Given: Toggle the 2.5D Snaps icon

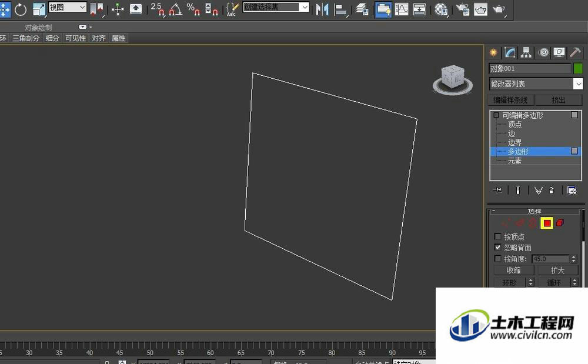Looking at the screenshot, I should [158, 9].
